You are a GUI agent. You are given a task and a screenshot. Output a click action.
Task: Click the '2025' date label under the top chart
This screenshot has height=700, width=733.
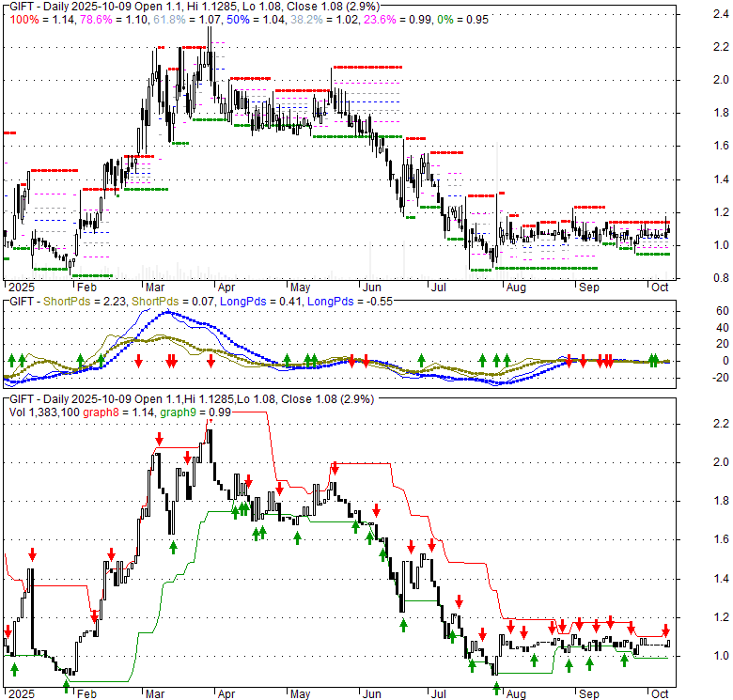tap(22, 288)
